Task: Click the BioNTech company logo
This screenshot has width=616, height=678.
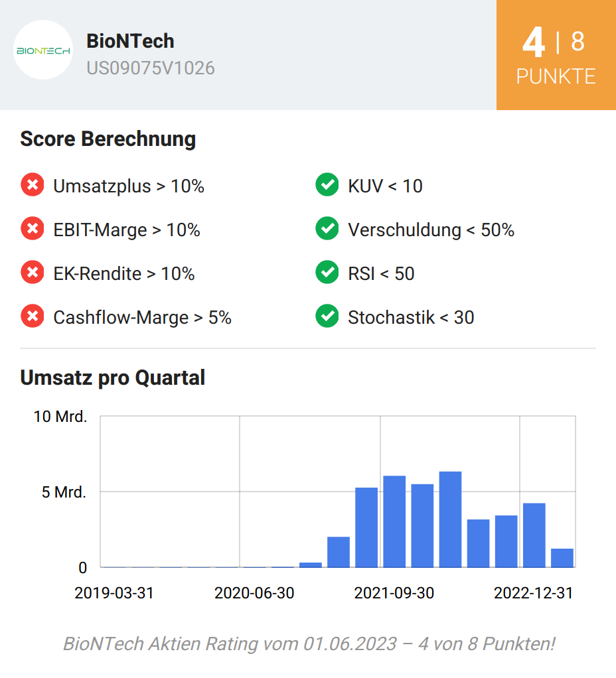Action: [43, 50]
